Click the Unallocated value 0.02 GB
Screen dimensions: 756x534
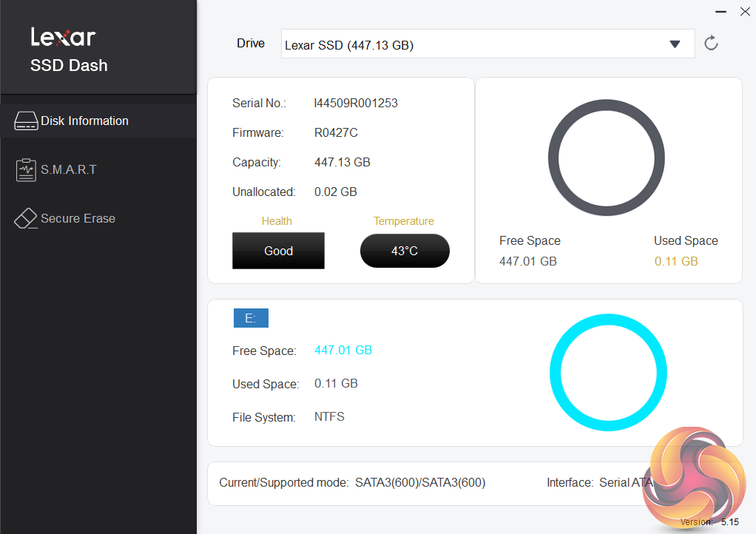336,192
